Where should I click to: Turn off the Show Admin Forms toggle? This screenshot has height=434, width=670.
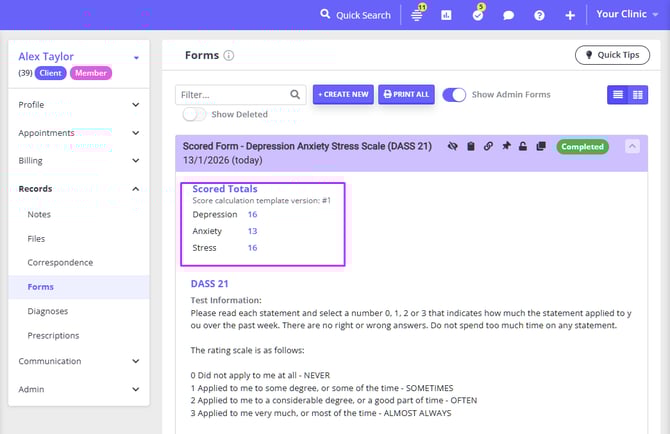click(x=454, y=94)
